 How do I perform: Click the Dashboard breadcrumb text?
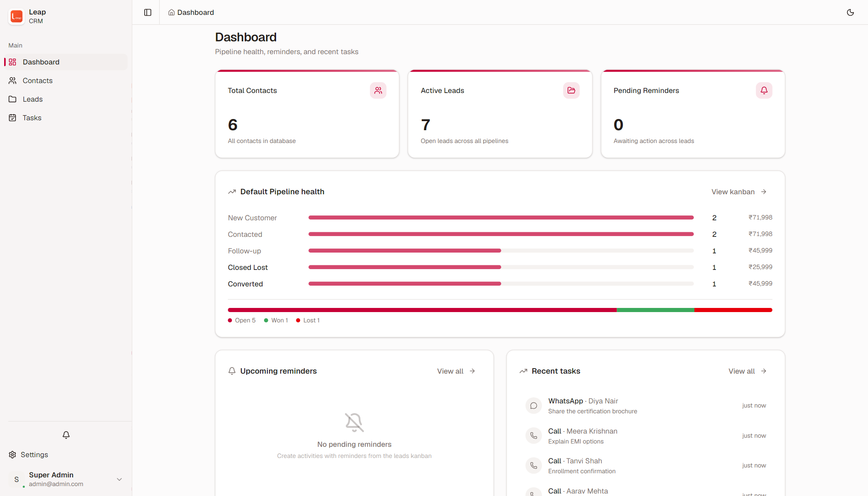196,12
